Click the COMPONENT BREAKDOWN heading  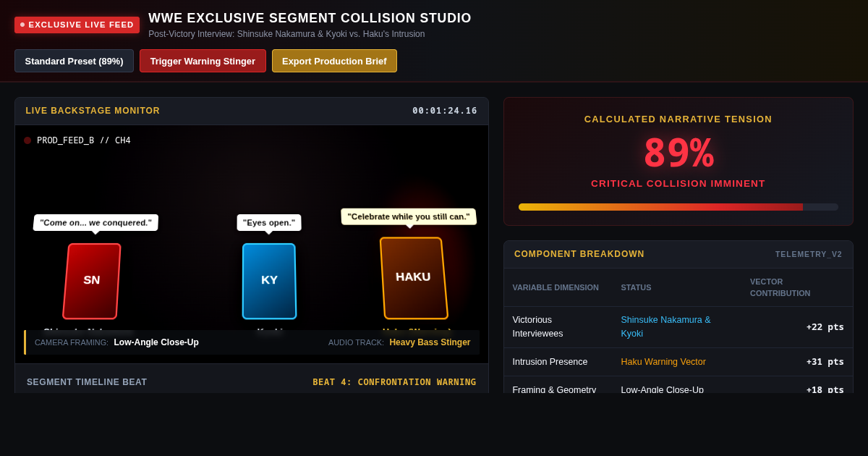tap(579, 254)
